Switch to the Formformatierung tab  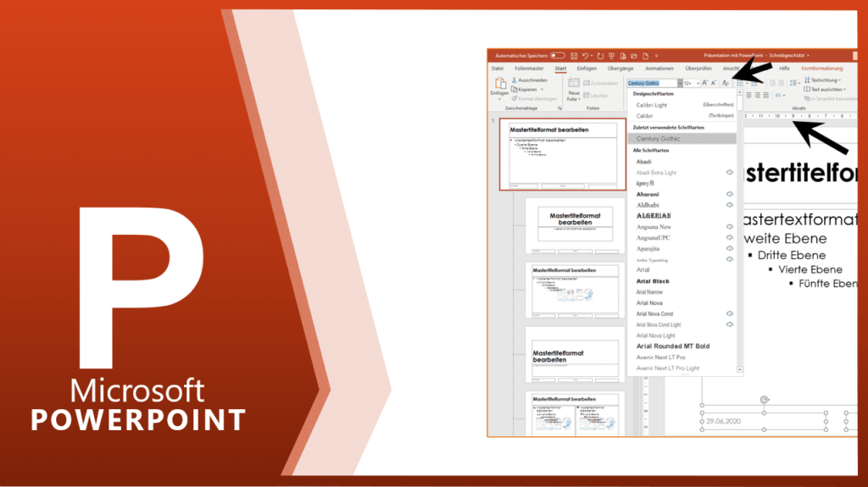click(x=822, y=69)
